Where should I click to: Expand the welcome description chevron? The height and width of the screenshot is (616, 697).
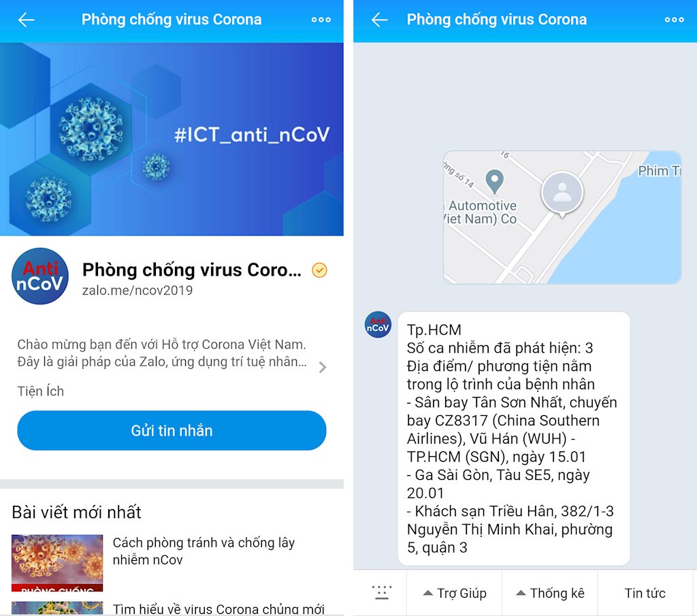(x=323, y=367)
